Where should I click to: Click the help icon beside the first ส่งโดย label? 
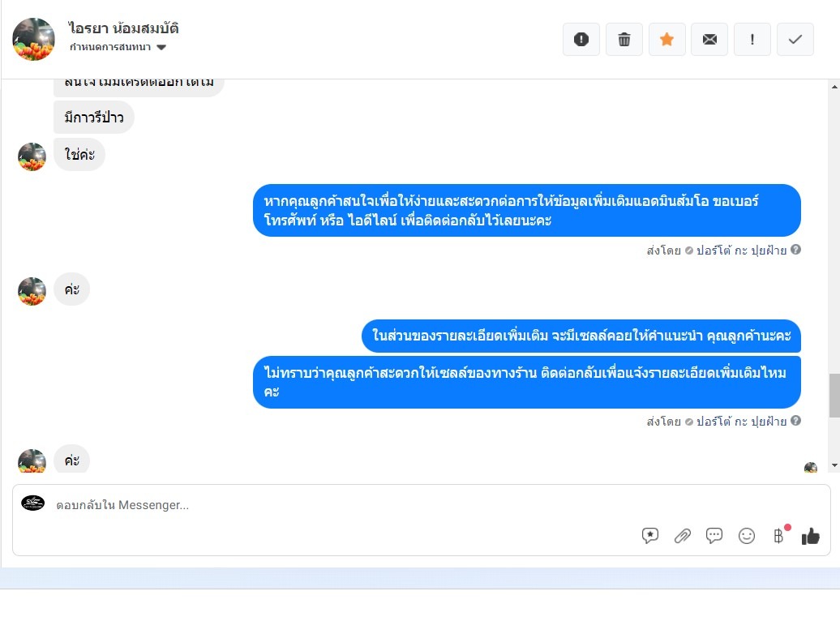tap(796, 250)
